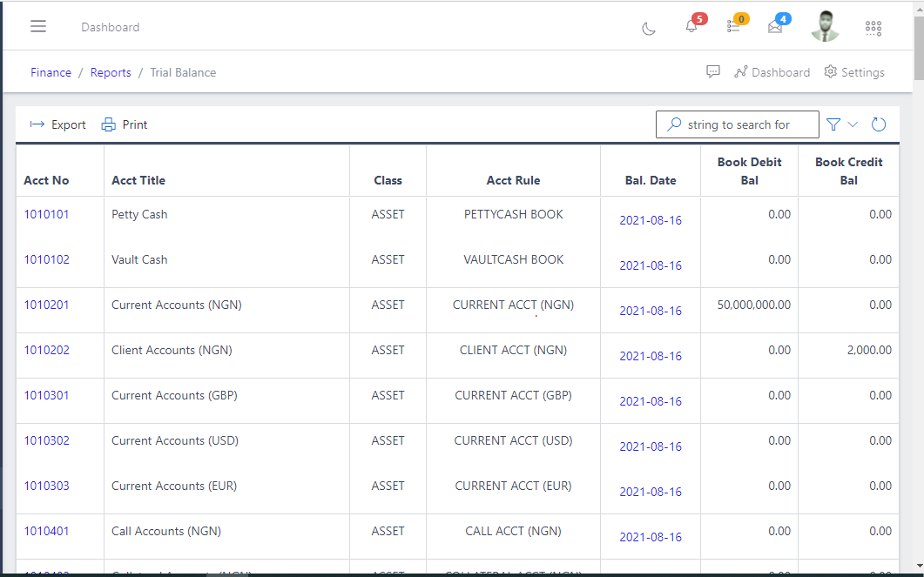Toggle dark mode moon icon
The height and width of the screenshot is (577, 924).
point(649,28)
